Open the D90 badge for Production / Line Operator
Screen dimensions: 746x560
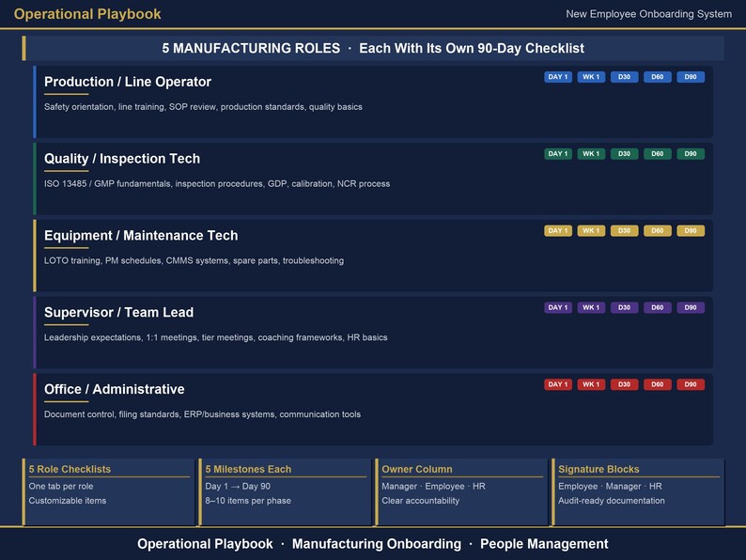click(x=691, y=77)
